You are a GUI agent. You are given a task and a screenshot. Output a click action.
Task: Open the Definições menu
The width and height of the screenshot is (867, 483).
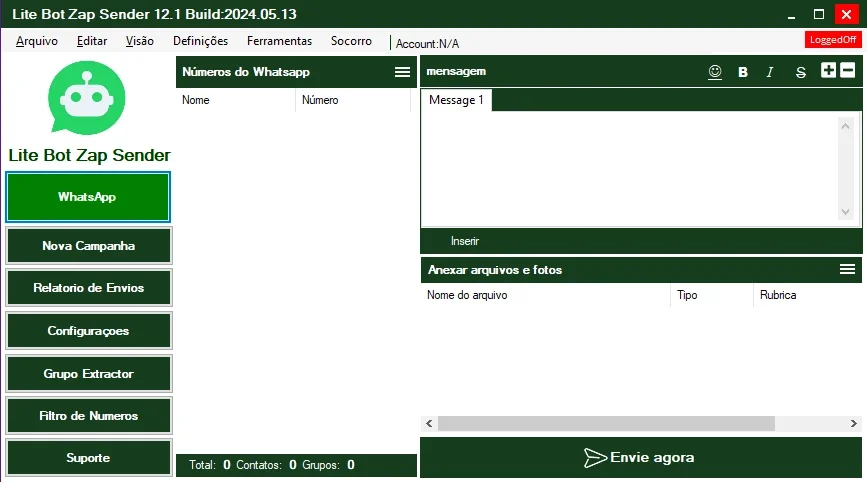point(200,41)
